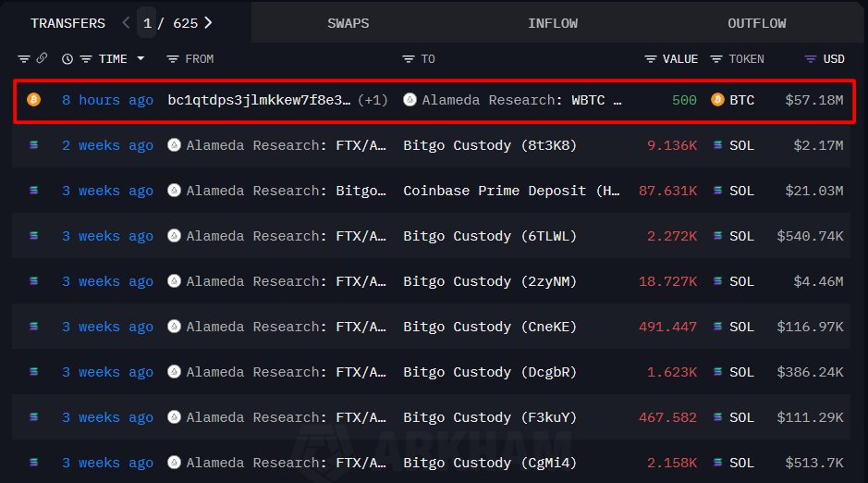This screenshot has width=868, height=483.
Task: Select the 9.136K SOL value
Action: tap(672, 145)
